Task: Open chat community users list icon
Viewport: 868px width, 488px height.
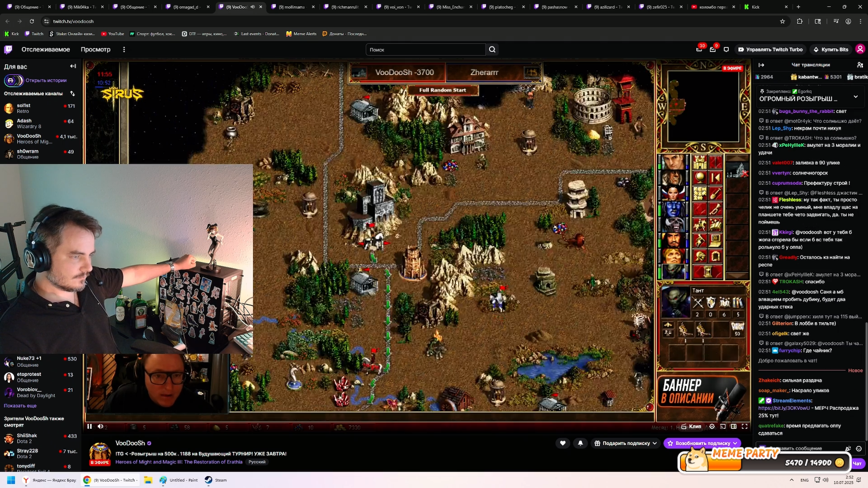Action: pos(860,65)
